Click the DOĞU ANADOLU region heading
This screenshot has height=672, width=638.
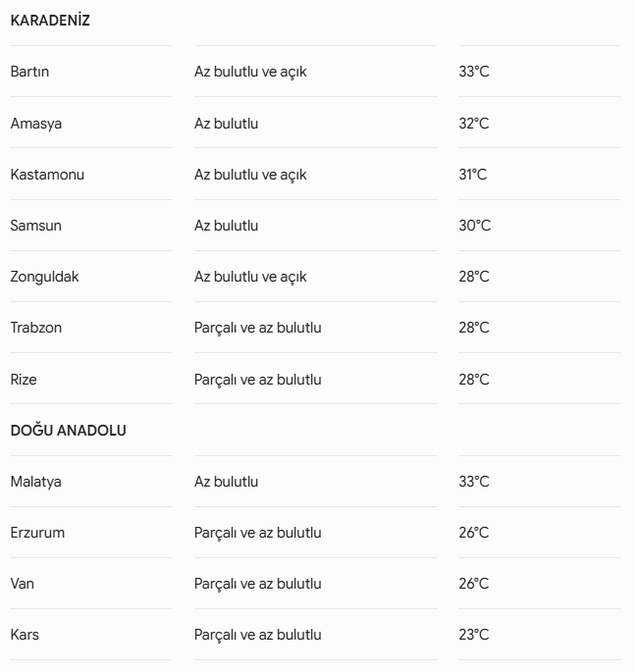pyautogui.click(x=68, y=430)
